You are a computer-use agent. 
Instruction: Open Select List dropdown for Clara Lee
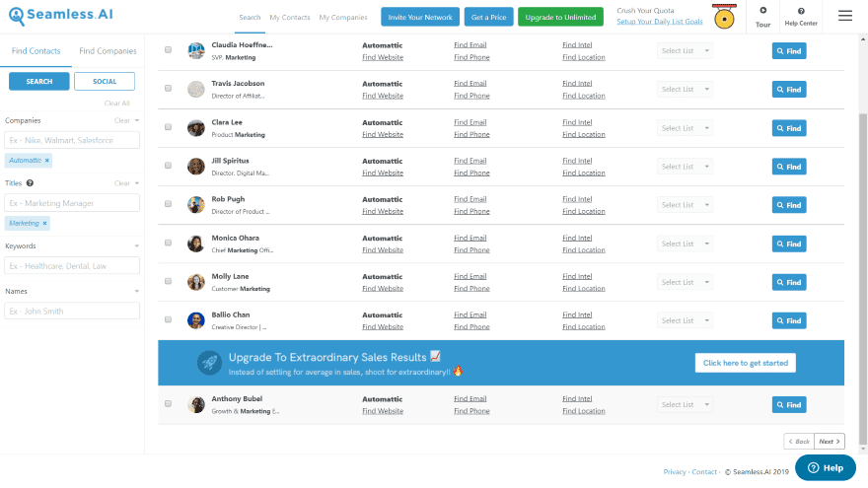[685, 128]
